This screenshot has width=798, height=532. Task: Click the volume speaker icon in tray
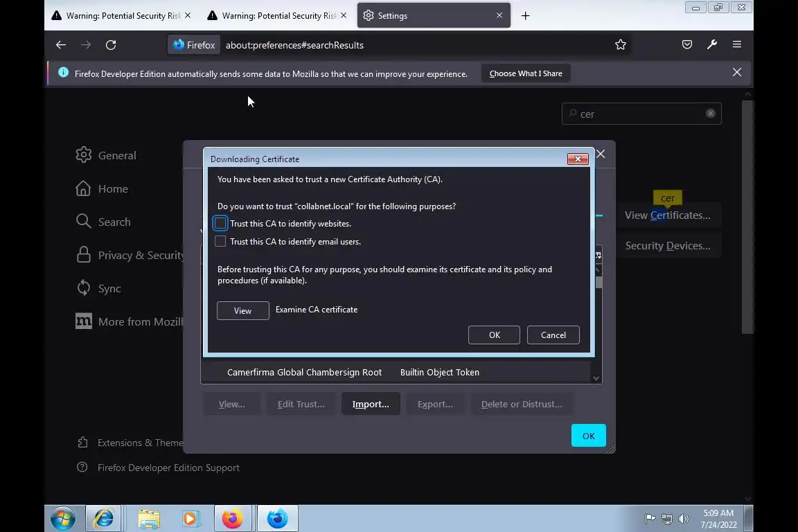(684, 519)
